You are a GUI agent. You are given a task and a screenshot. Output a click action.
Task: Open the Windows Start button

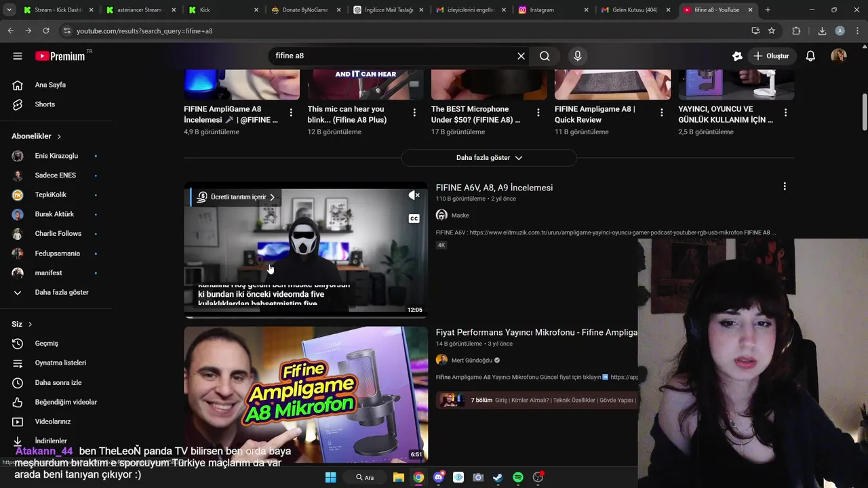tap(330, 477)
